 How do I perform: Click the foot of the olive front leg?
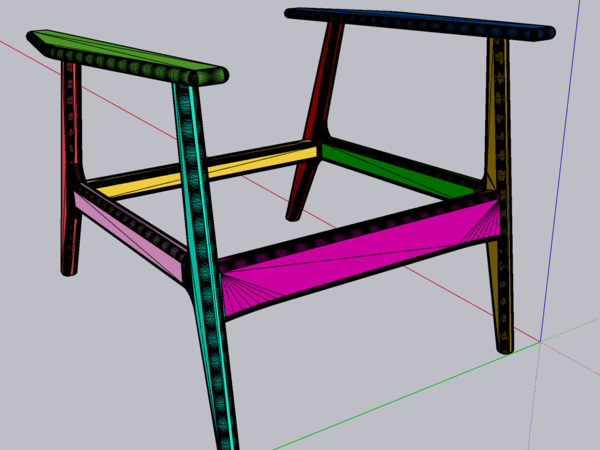click(506, 343)
